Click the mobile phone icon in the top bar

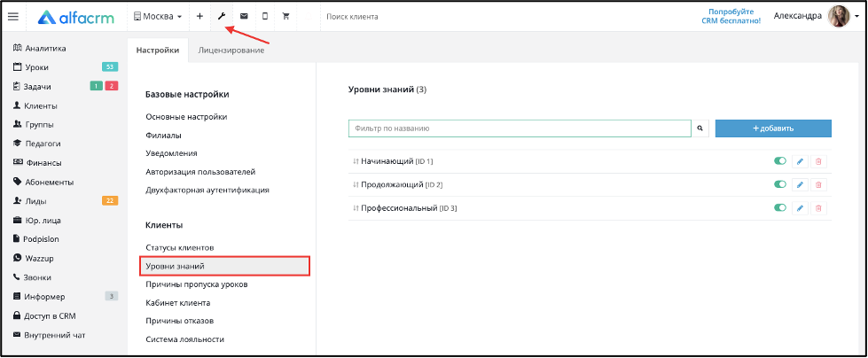265,17
